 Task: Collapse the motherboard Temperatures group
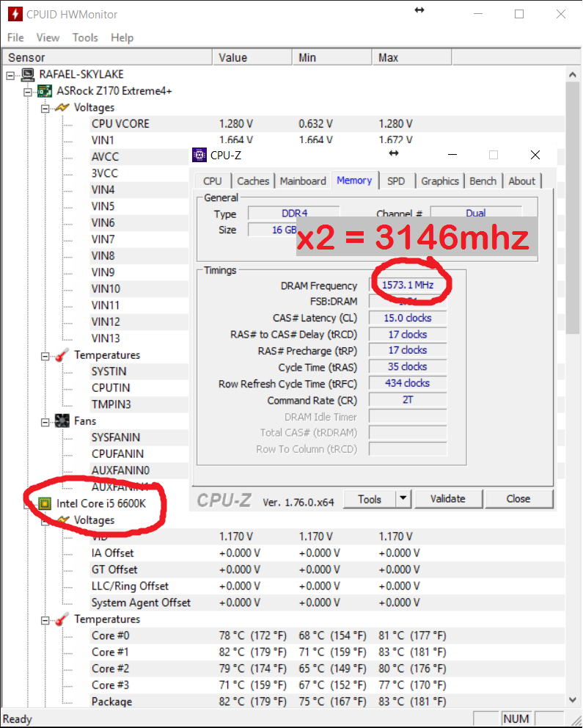45,357
